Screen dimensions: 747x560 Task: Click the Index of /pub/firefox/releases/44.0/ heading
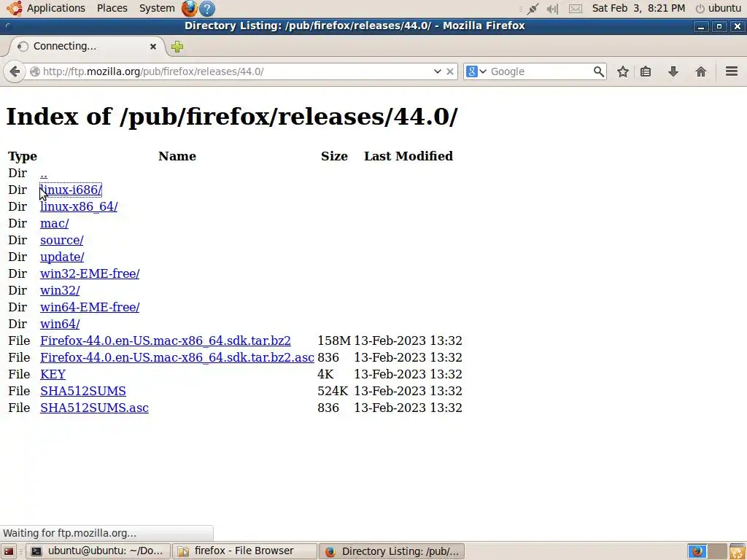coord(232,117)
